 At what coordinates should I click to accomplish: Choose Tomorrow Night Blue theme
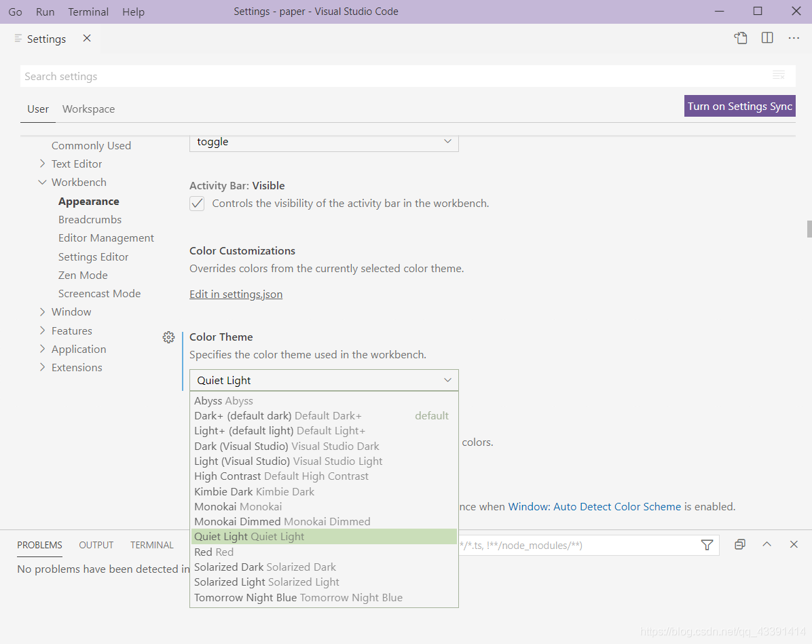point(324,597)
